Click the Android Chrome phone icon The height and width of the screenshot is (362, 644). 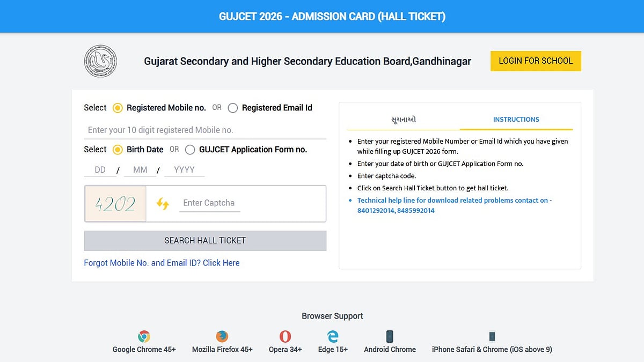[x=390, y=337]
